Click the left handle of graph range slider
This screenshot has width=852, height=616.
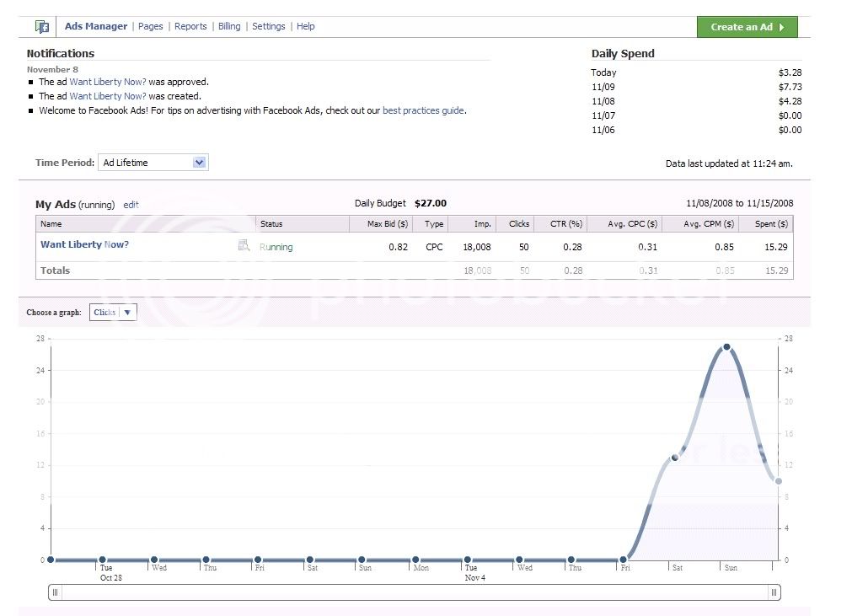pyautogui.click(x=56, y=592)
